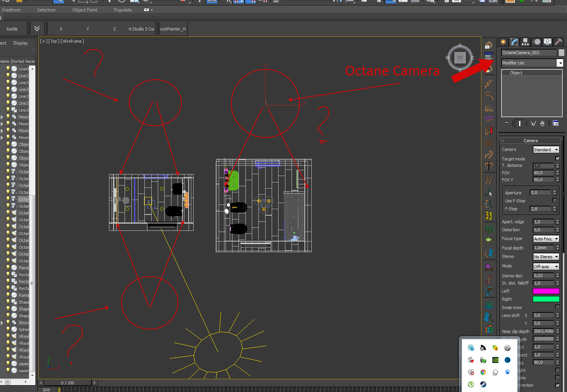The image size is (567, 392).
Task: Expand the first Moon tree item
Action: 2,117
